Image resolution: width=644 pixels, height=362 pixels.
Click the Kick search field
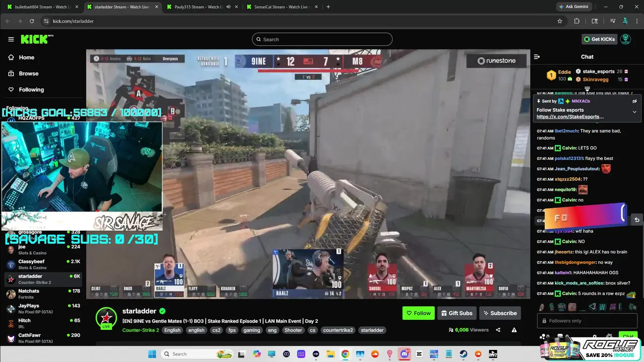click(322, 39)
